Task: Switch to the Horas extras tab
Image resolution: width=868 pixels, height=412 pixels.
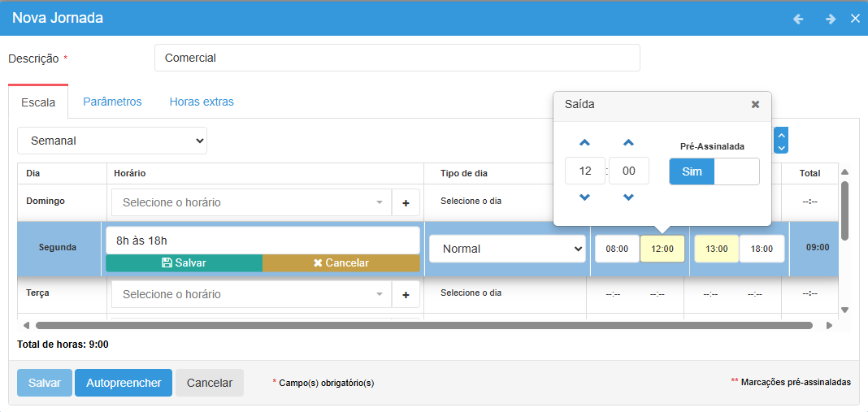Action: click(x=202, y=102)
